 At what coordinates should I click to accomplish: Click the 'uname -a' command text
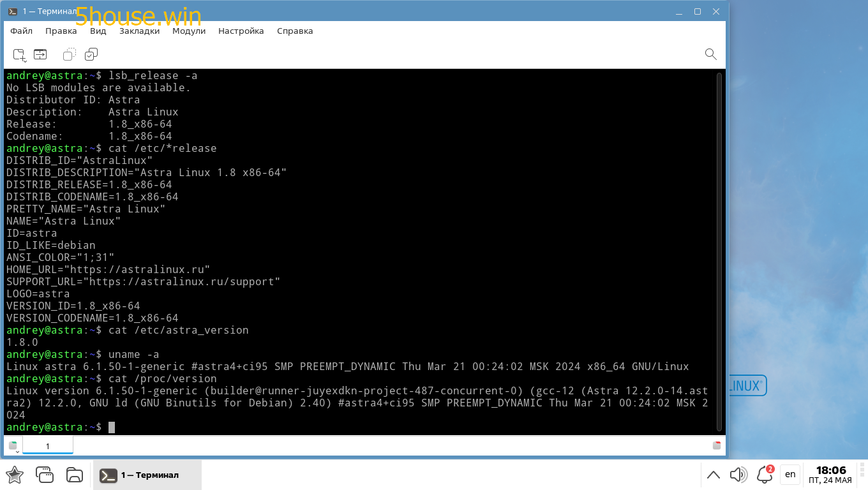pyautogui.click(x=134, y=354)
